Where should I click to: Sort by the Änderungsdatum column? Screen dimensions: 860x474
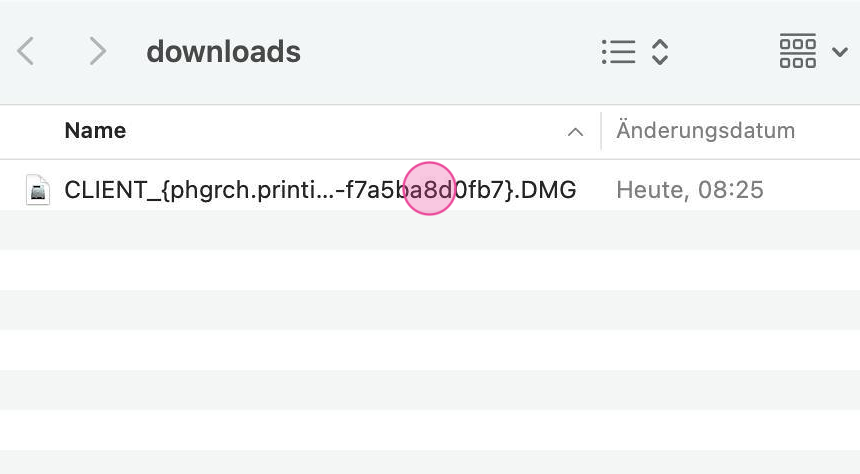pyautogui.click(x=705, y=131)
